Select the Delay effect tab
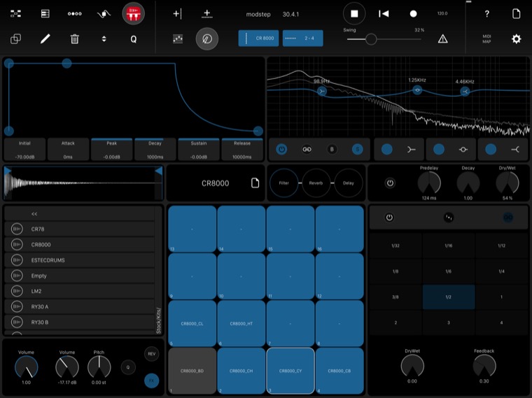The image size is (532, 398). click(x=348, y=183)
